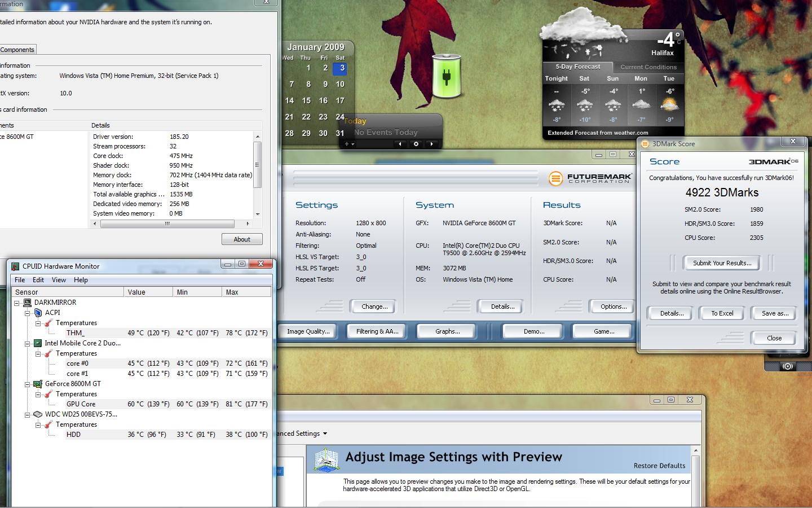Click the GeForce 8600M GT card icon
The width and height of the screenshot is (812, 508).
pyautogui.click(x=38, y=384)
